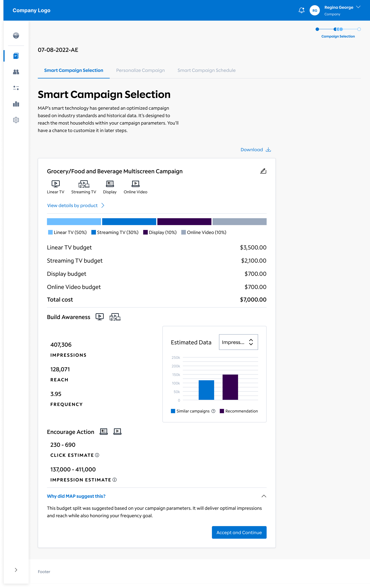Open the sliders controls icon in sidebar

[16, 88]
